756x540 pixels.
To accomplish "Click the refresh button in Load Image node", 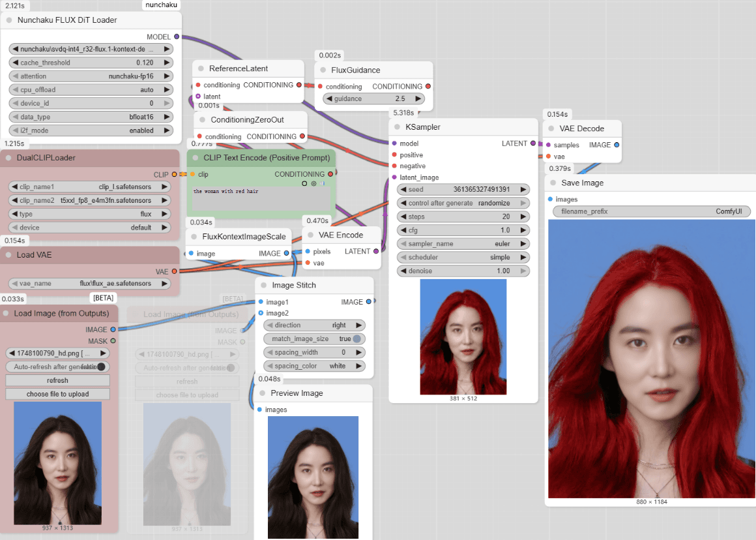I will point(57,380).
